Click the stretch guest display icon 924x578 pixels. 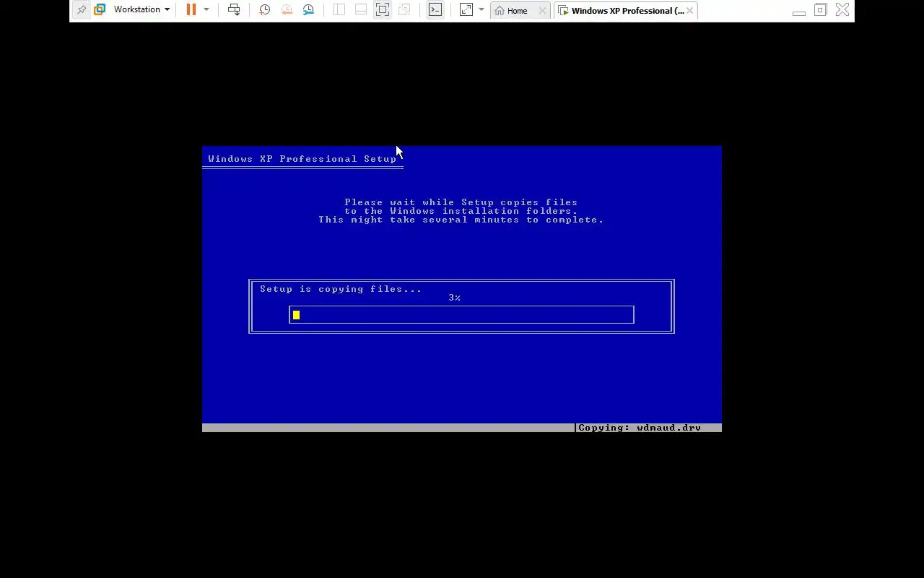point(466,10)
